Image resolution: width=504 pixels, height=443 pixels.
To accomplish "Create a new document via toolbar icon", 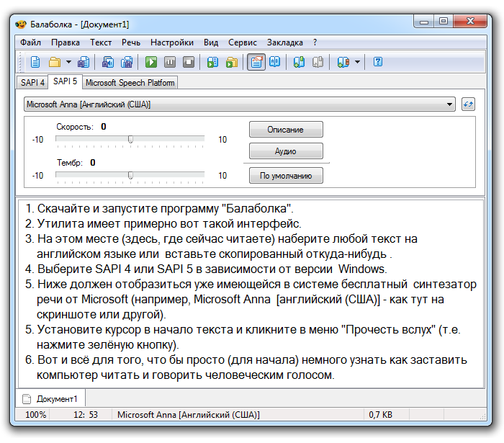I will 35,62.
